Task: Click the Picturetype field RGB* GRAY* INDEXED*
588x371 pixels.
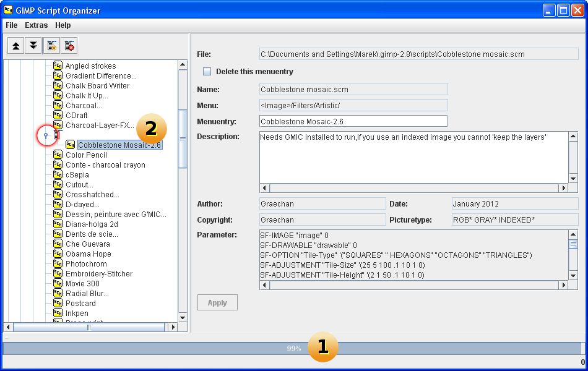Action: coord(515,220)
